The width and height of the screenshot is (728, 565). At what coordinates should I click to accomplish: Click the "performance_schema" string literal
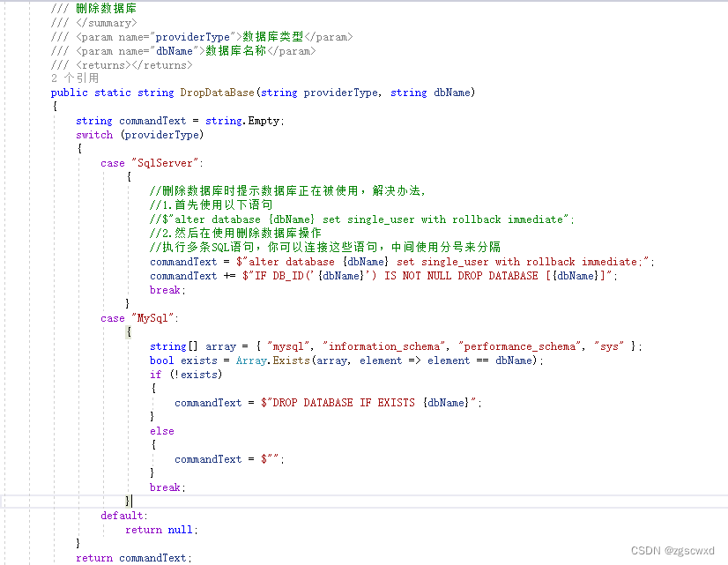(x=520, y=346)
